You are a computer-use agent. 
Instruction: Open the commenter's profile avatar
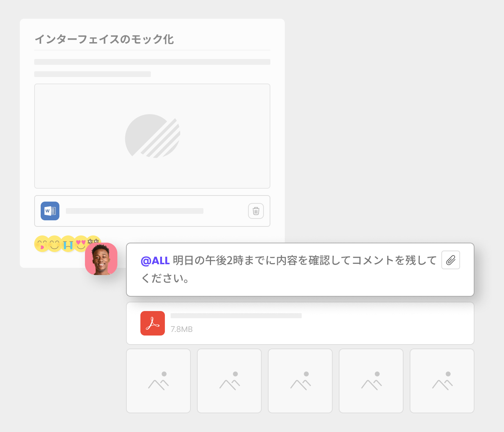(x=101, y=259)
